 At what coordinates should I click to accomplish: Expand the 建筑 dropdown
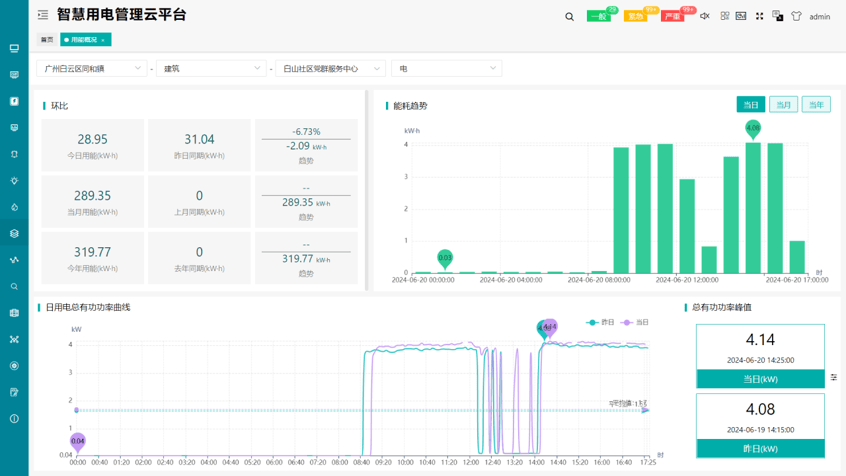pyautogui.click(x=211, y=69)
